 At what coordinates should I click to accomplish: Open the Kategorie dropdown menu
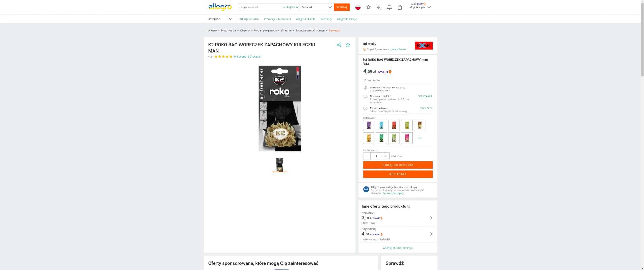pyautogui.click(x=220, y=19)
